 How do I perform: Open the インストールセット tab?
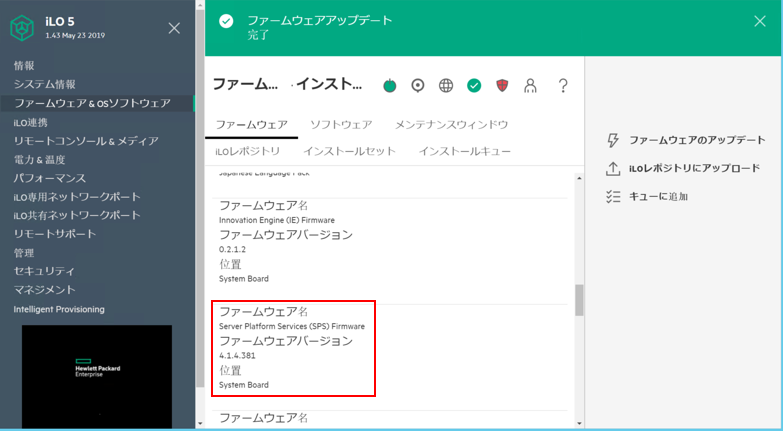(x=350, y=151)
